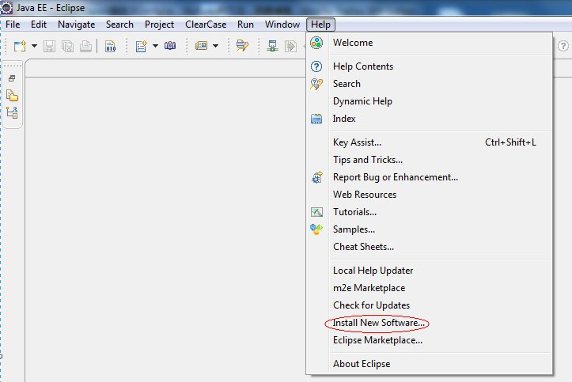Image resolution: width=572 pixels, height=382 pixels.
Task: Open the Project menu
Action: [159, 24]
